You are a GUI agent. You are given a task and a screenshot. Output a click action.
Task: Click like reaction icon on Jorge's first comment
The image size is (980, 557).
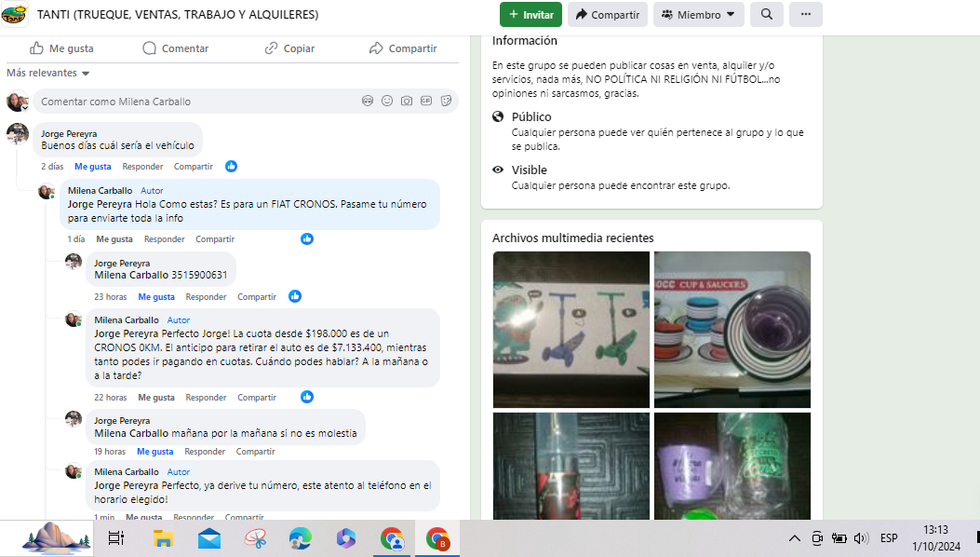[x=231, y=167]
